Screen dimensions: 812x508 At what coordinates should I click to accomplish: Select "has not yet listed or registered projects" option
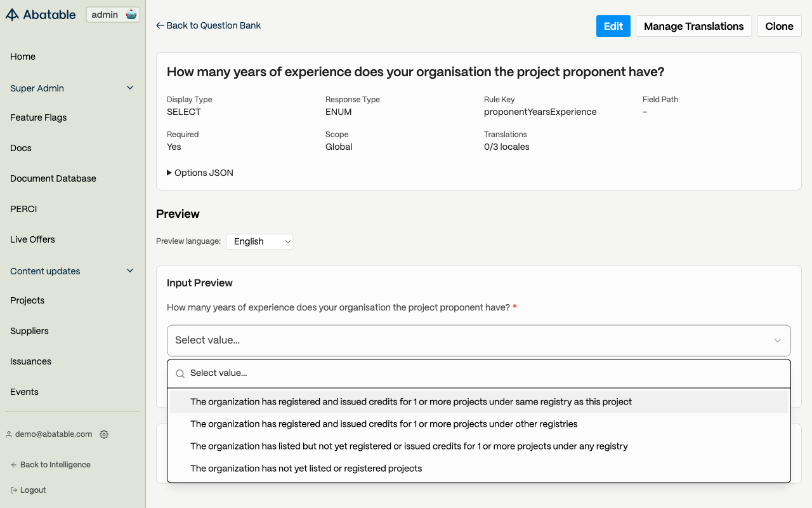[306, 469]
